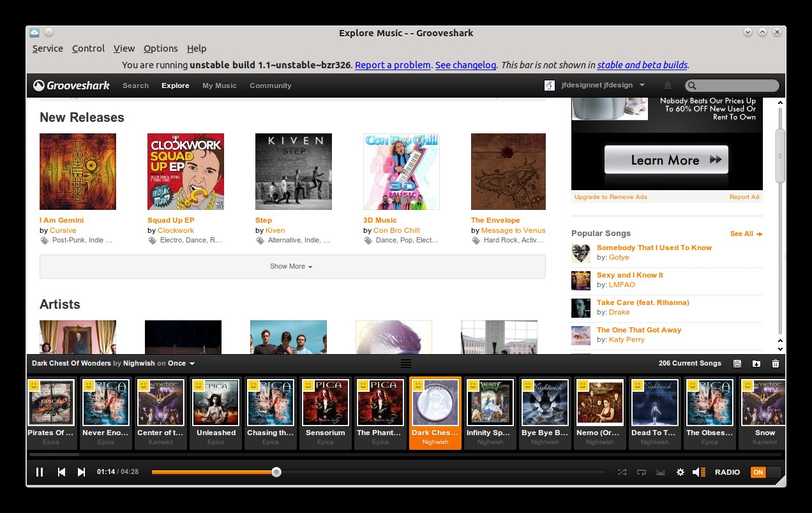Toggle the repeat icon in the player
Viewport: 812px width, 513px height.
642,472
